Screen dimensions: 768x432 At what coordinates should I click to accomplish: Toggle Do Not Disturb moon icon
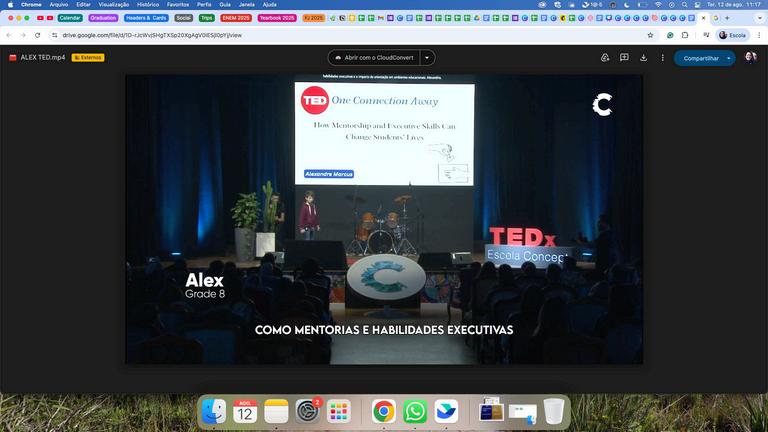pyautogui.click(x=626, y=4)
